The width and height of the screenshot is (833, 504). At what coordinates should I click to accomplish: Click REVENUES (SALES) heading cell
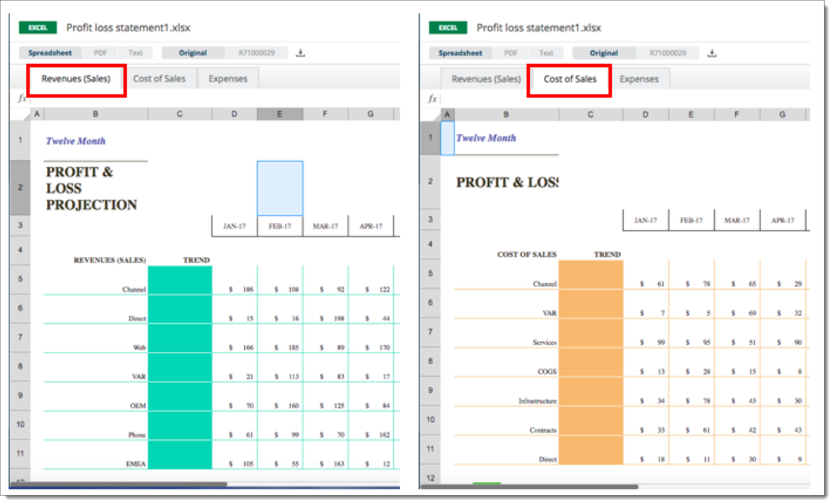[110, 260]
